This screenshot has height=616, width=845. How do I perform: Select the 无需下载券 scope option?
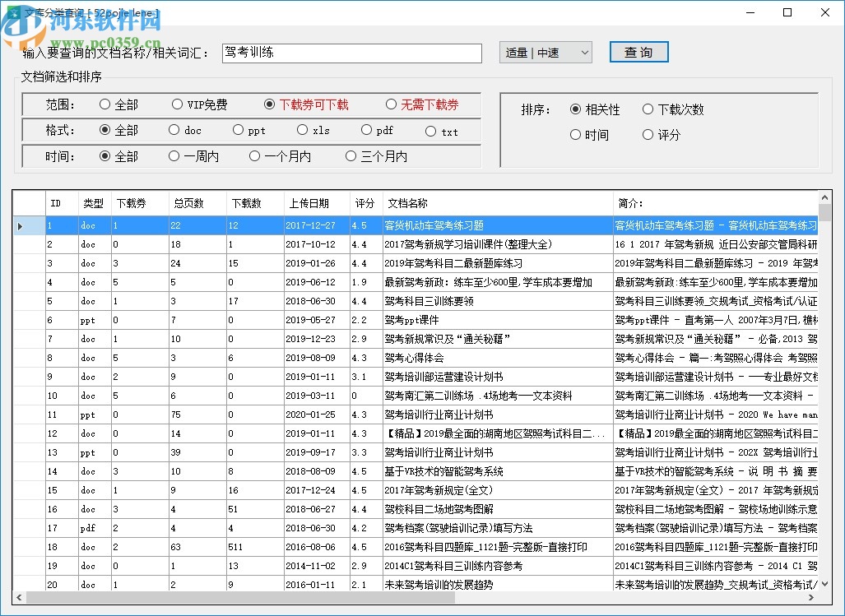point(392,104)
